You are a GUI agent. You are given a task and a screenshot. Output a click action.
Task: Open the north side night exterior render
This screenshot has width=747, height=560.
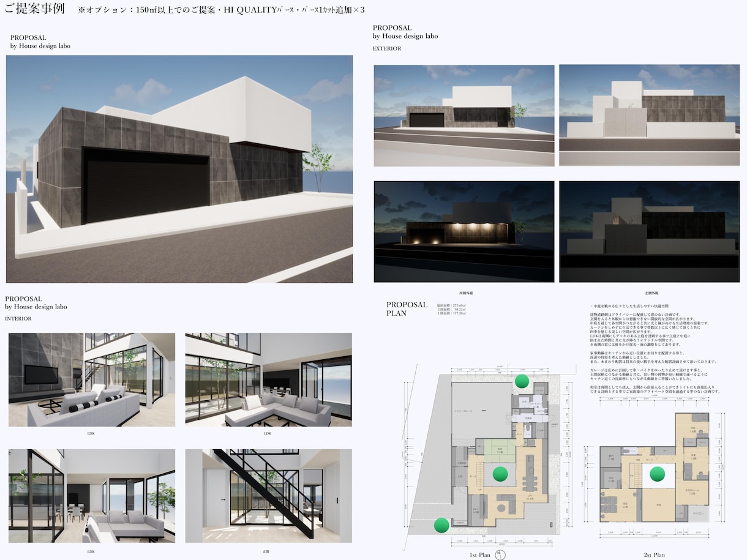point(648,231)
